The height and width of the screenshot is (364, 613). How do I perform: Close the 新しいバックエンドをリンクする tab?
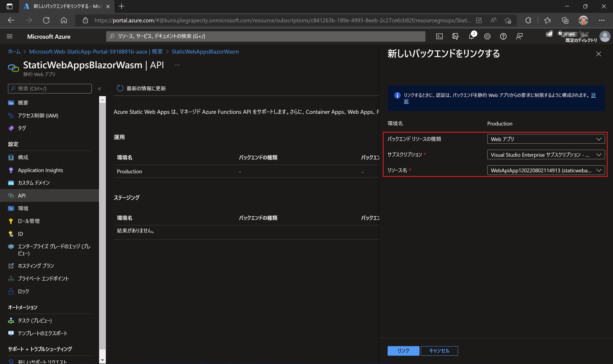click(108, 7)
